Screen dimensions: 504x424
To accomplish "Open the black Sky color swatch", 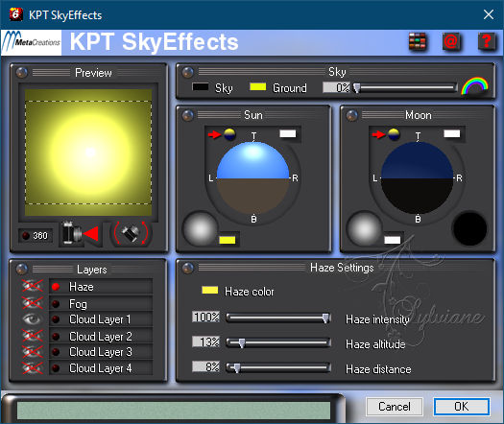I will (x=200, y=86).
